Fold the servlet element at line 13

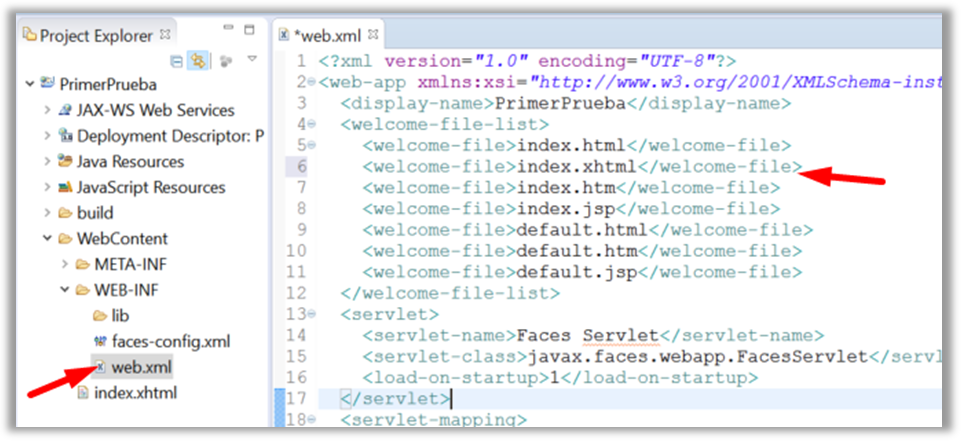pos(311,314)
